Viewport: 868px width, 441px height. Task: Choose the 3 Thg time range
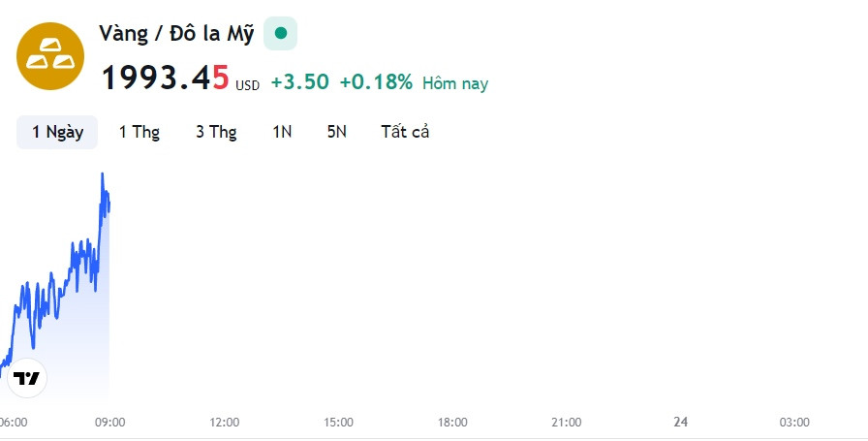(216, 133)
